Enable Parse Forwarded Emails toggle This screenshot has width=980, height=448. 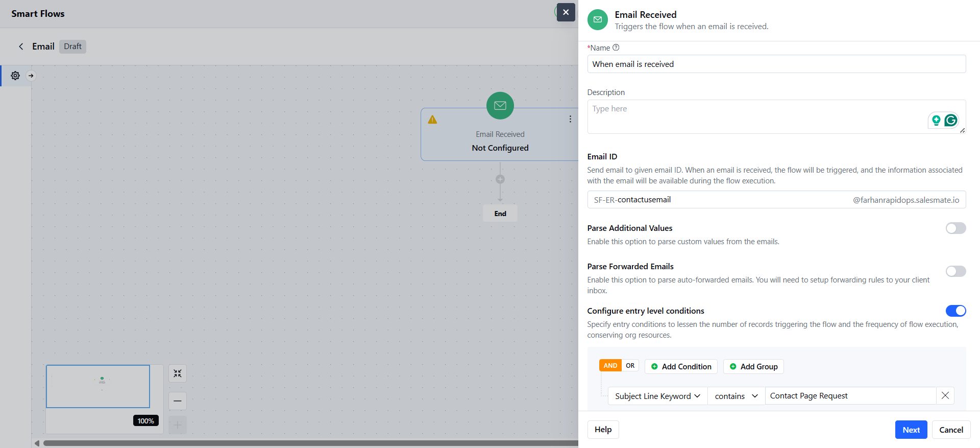(955, 271)
